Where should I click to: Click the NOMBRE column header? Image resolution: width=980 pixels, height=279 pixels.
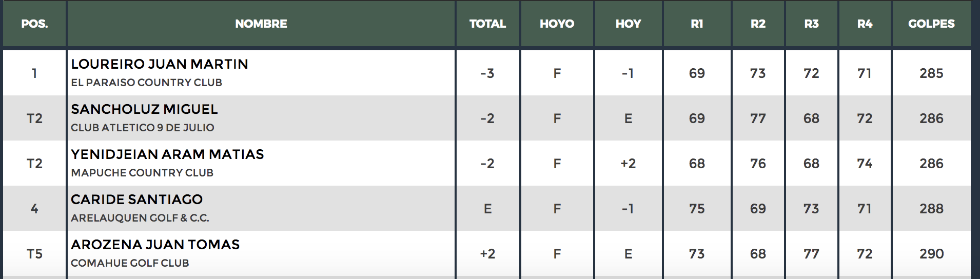[x=261, y=24]
